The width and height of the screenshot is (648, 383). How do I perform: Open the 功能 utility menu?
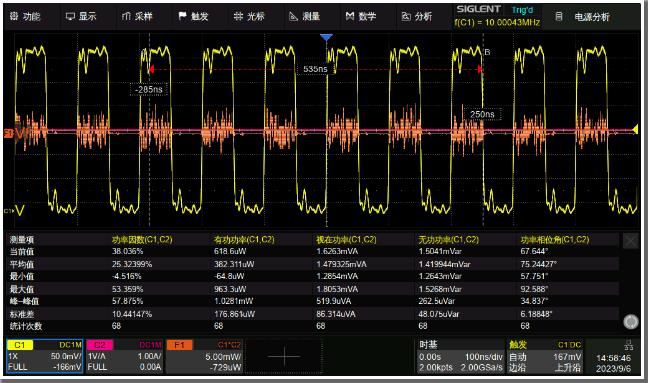coord(25,17)
